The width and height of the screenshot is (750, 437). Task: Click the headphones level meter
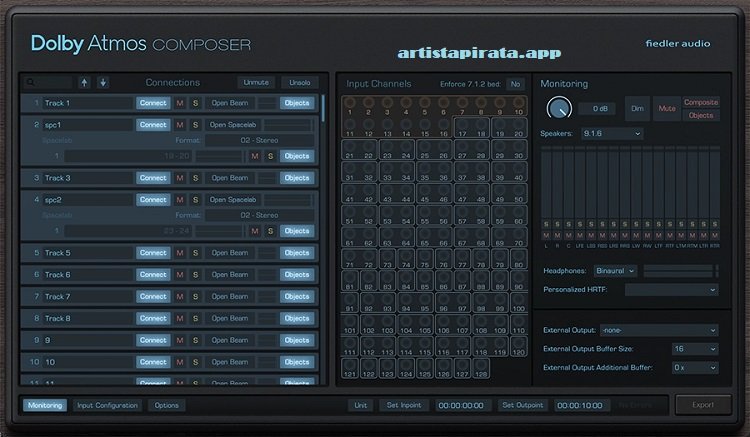(x=680, y=271)
